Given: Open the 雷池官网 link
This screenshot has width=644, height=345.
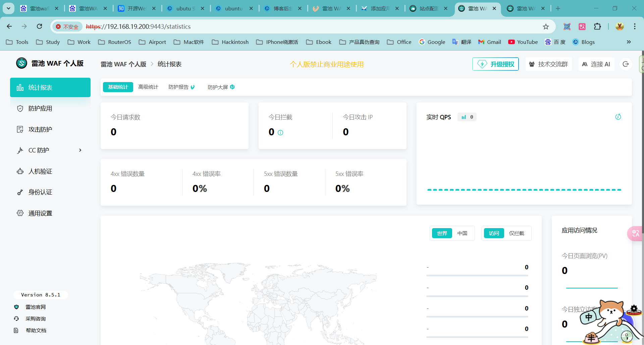Looking at the screenshot, I should tap(36, 307).
